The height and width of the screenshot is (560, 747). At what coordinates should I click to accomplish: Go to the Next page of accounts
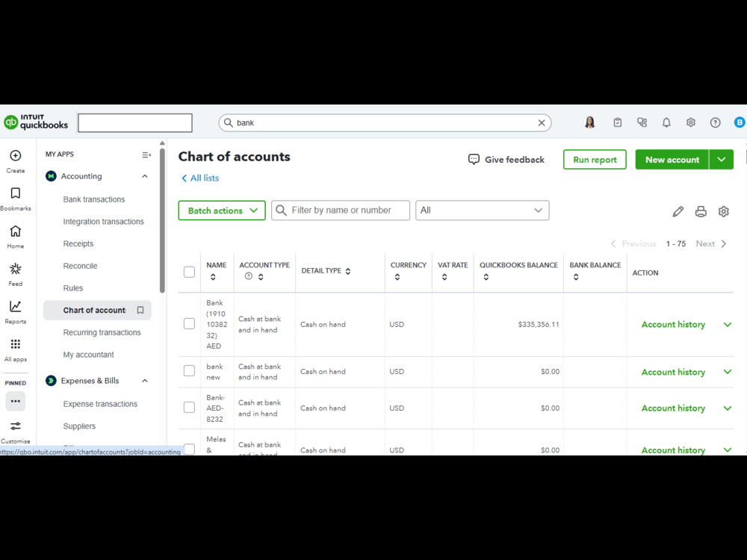point(711,244)
